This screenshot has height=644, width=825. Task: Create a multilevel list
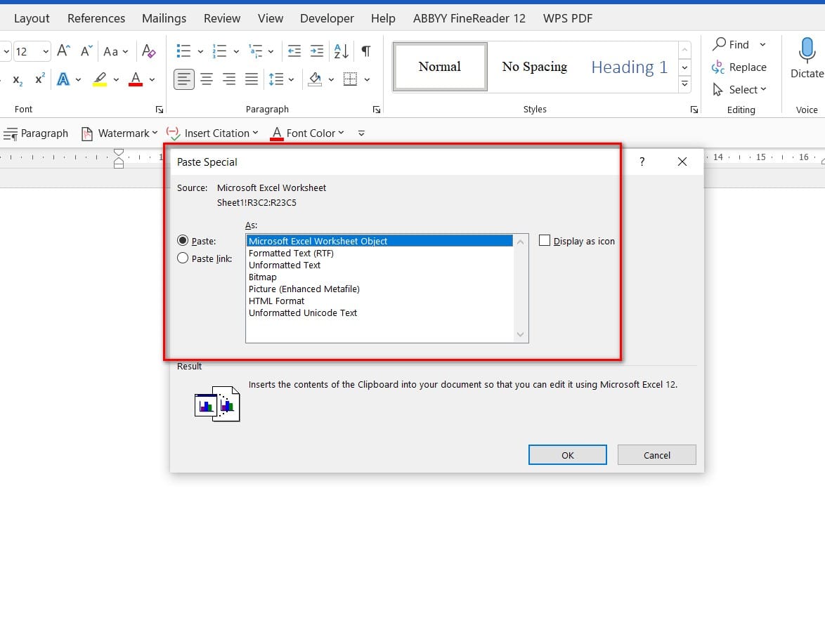click(x=256, y=51)
